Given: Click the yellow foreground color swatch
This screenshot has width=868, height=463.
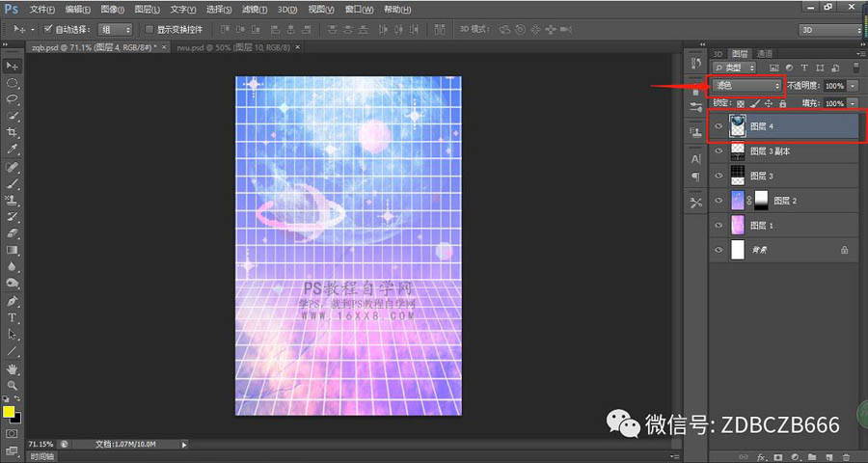Looking at the screenshot, I should click(9, 412).
